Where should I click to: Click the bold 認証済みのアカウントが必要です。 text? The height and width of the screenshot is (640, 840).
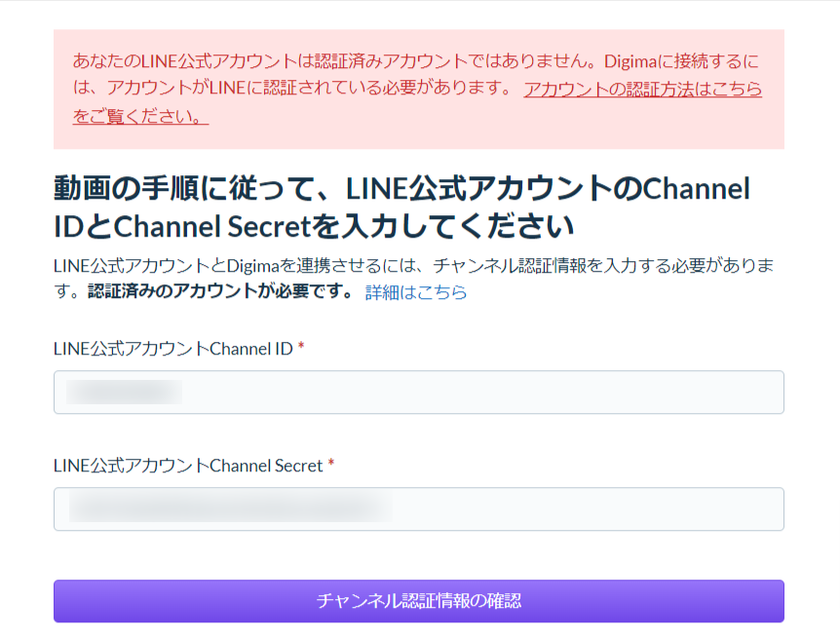point(220,291)
